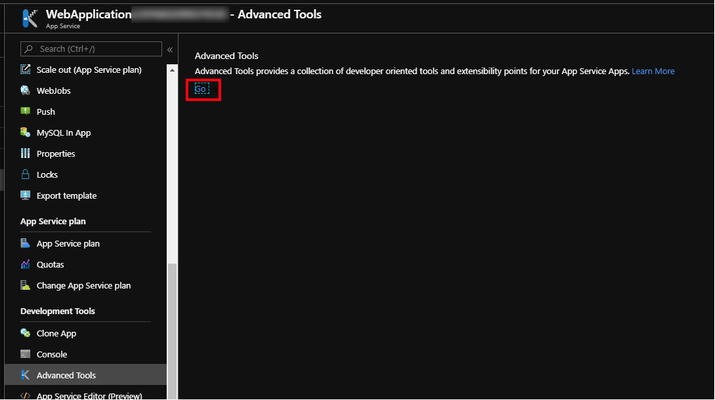Click the search magnifier icon
Screen dimensions: 715x400
pyautogui.click(x=29, y=49)
